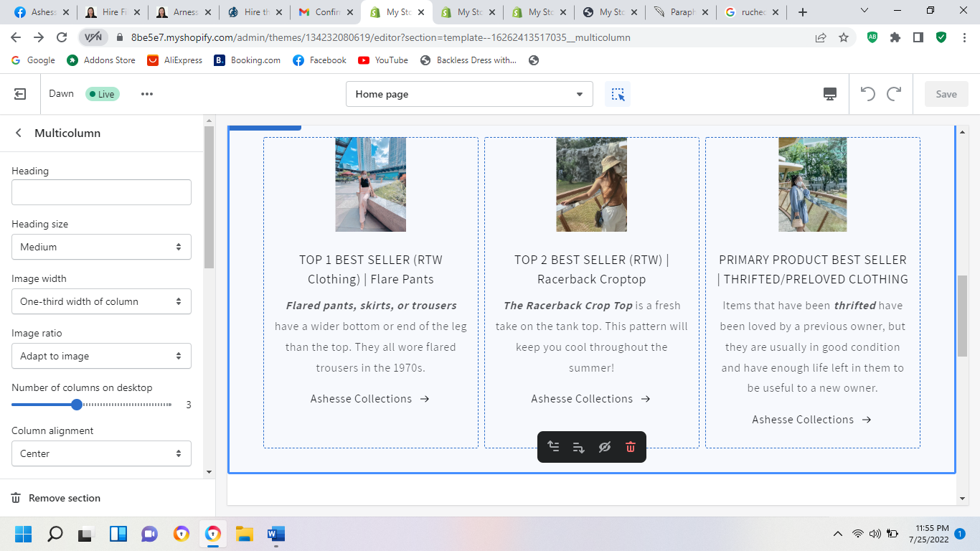Open the Addons Store bookmark
980x551 pixels.
click(x=101, y=60)
